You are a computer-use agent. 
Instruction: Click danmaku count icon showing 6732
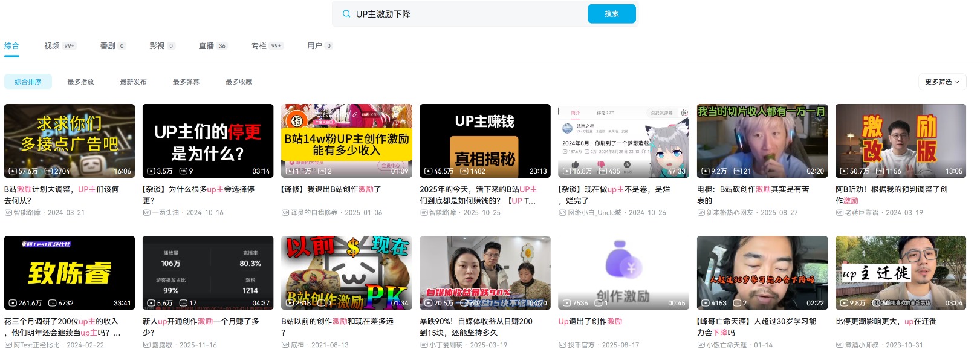53,304
